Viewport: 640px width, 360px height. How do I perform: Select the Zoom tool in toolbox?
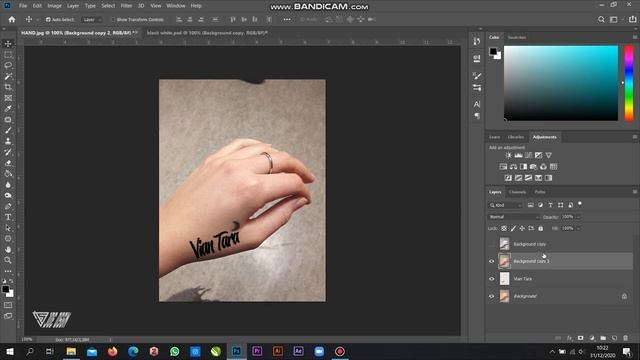(8, 260)
